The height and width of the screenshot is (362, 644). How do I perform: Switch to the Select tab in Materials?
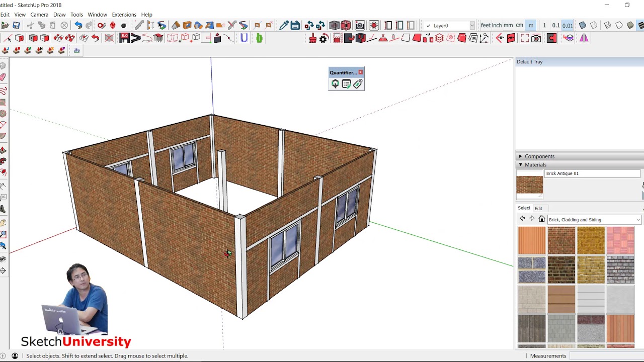pyautogui.click(x=524, y=208)
